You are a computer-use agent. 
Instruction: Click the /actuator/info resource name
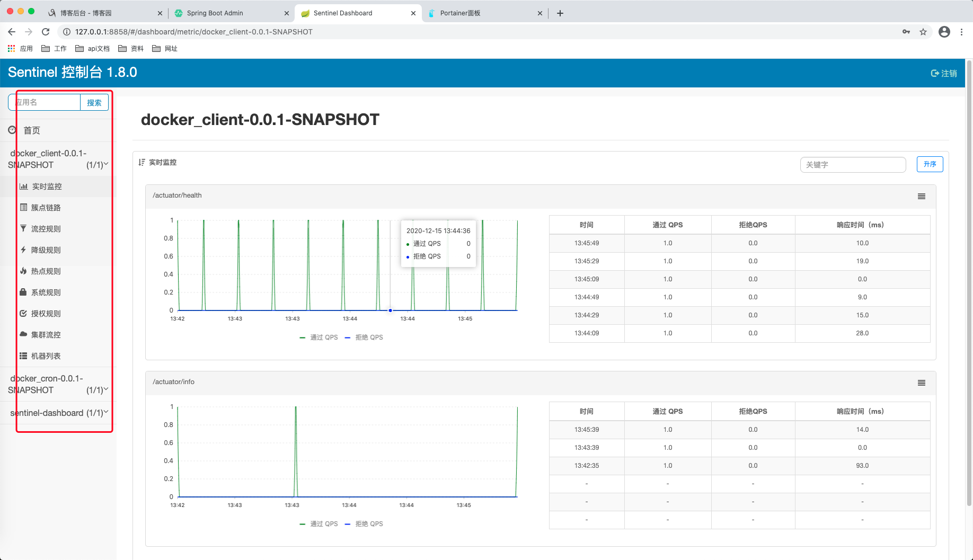click(x=173, y=382)
